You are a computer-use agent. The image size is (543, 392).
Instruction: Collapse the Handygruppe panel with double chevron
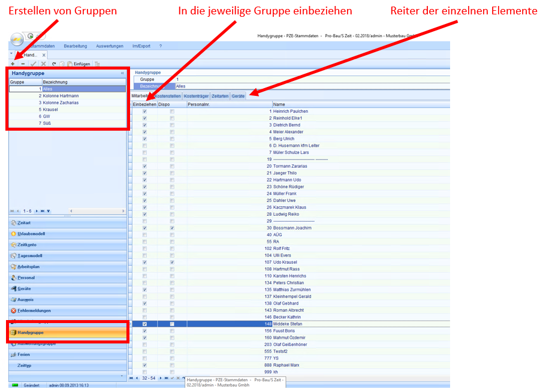(122, 73)
